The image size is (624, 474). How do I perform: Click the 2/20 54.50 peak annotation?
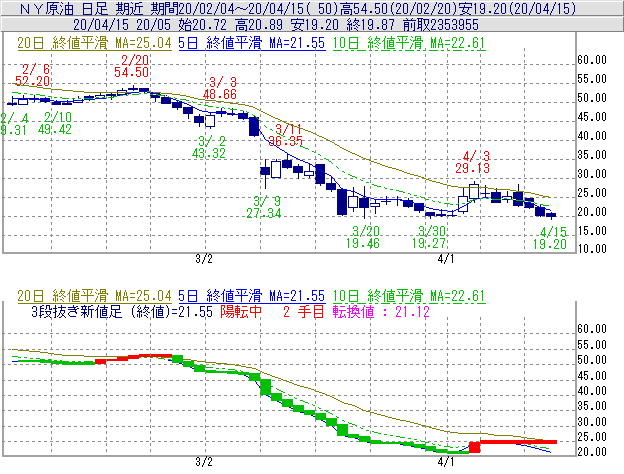point(132,66)
